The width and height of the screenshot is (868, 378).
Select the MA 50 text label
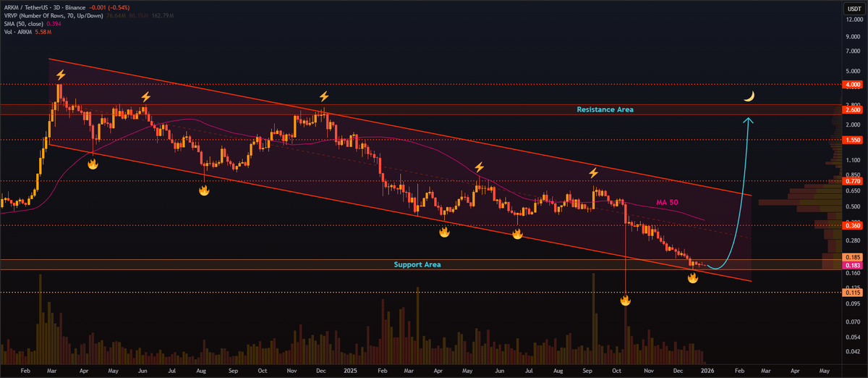point(667,201)
